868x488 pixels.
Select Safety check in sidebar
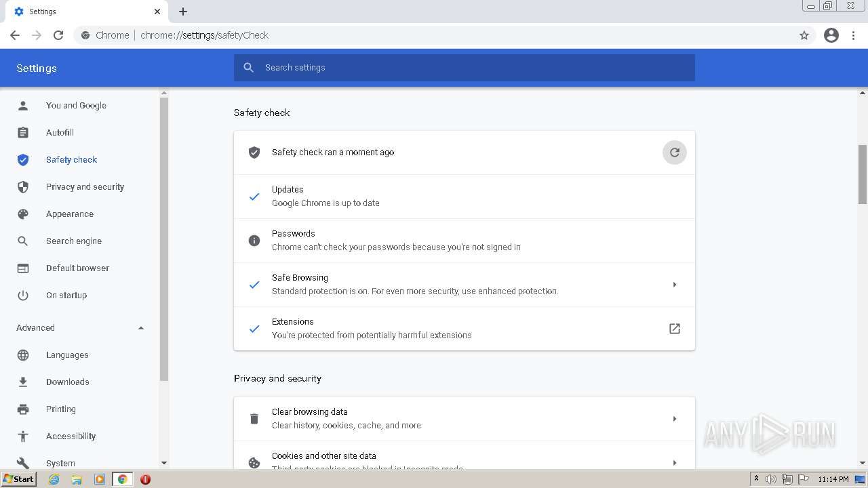71,160
